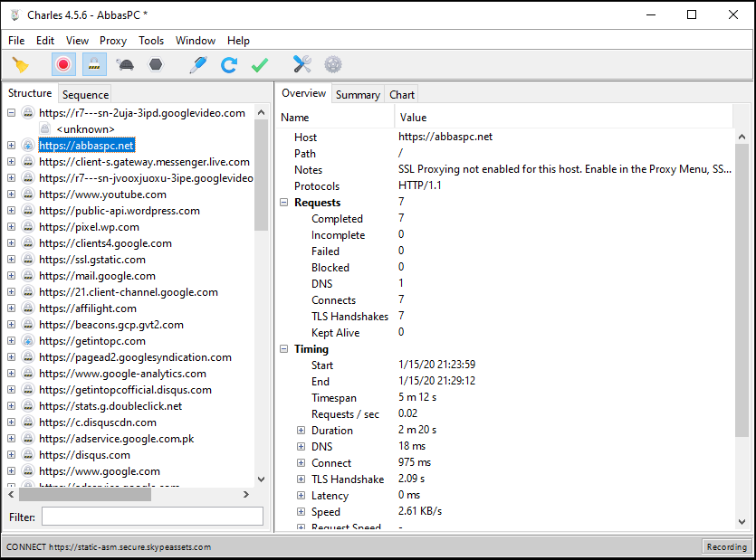Select https://disqus.com host
This screenshot has width=756, height=560.
pos(84,455)
